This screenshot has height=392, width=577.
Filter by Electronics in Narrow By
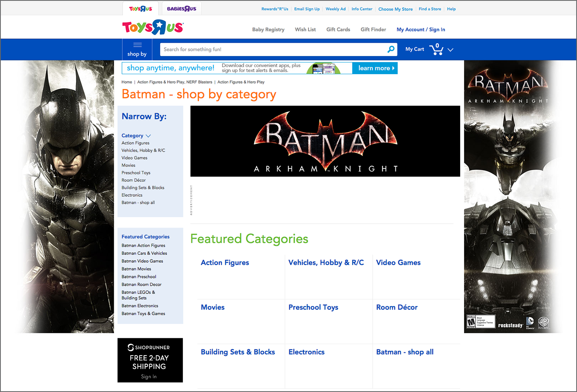132,195
